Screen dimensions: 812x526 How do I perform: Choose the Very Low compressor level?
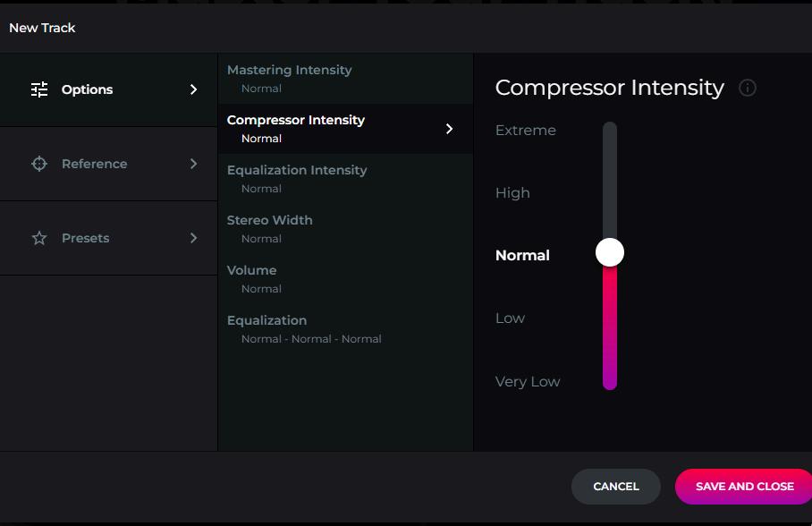tap(528, 382)
